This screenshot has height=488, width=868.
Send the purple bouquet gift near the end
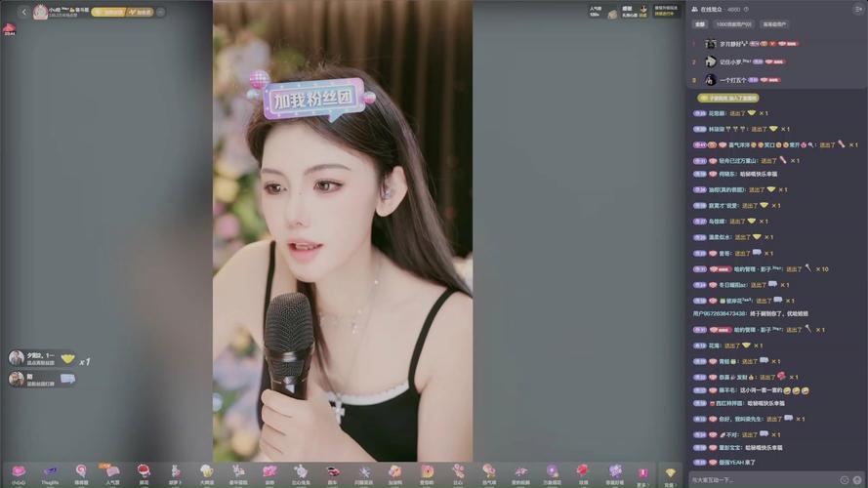615,474
